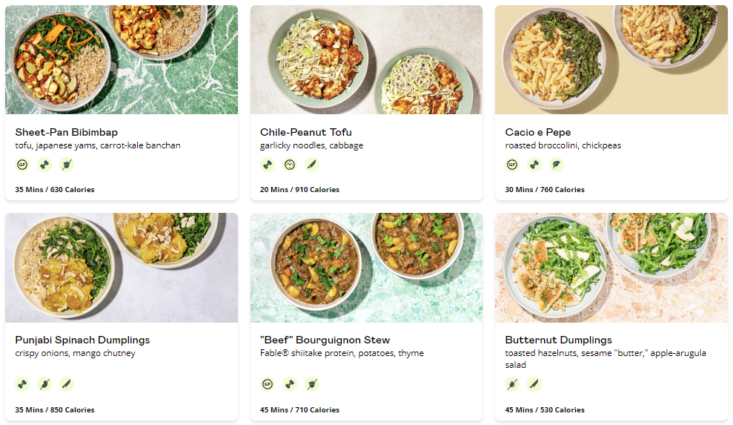Click the Cacio e Pepe pasta photo
Screen dimensions: 733x425
pyautogui.click(x=611, y=59)
